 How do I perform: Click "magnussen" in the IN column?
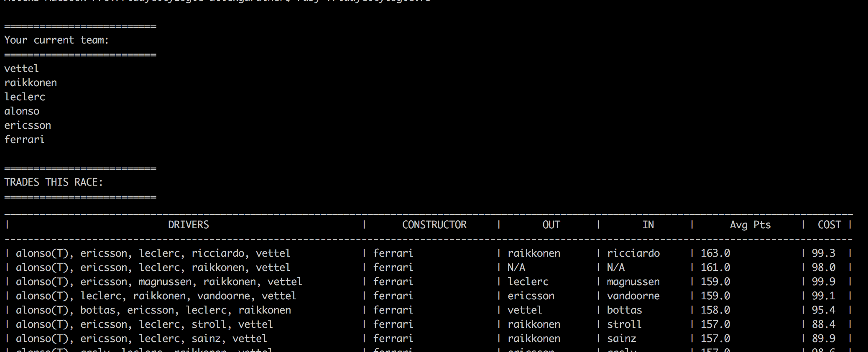(633, 282)
